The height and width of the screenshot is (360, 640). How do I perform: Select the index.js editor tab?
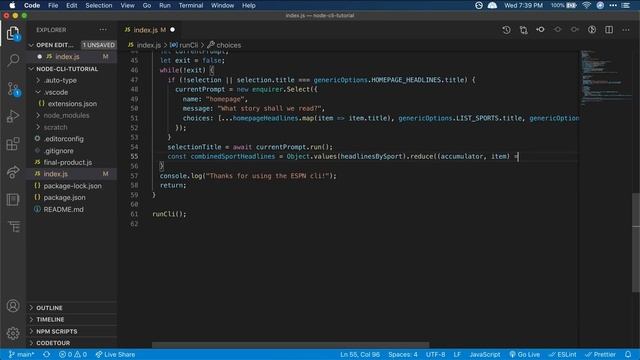click(x=149, y=30)
